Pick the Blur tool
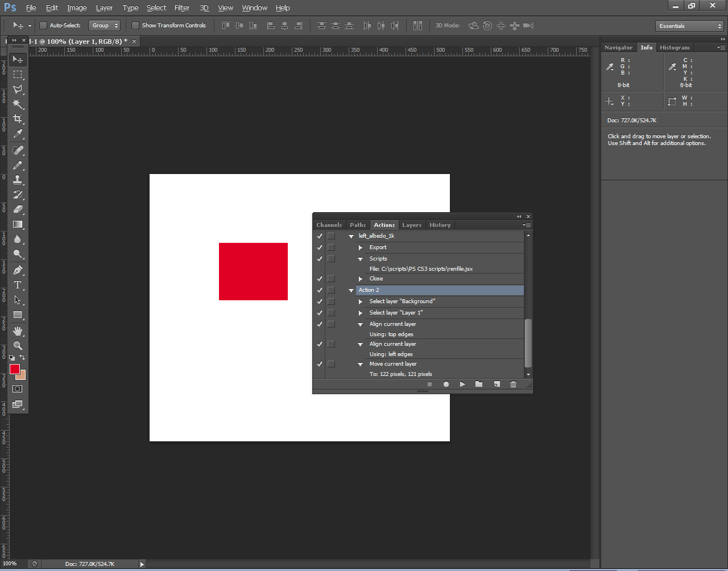Image resolution: width=728 pixels, height=571 pixels. (x=18, y=239)
